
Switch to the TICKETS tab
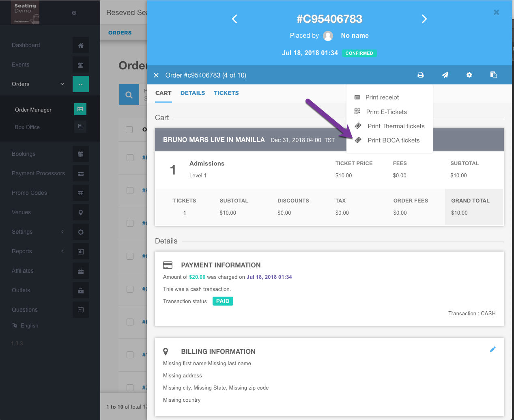click(226, 93)
